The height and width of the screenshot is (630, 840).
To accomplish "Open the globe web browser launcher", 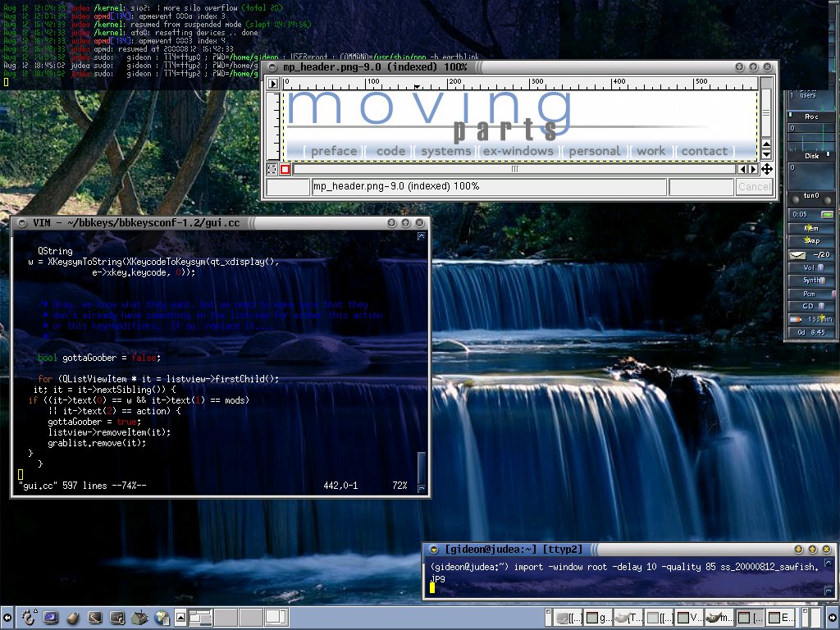I will [162, 618].
